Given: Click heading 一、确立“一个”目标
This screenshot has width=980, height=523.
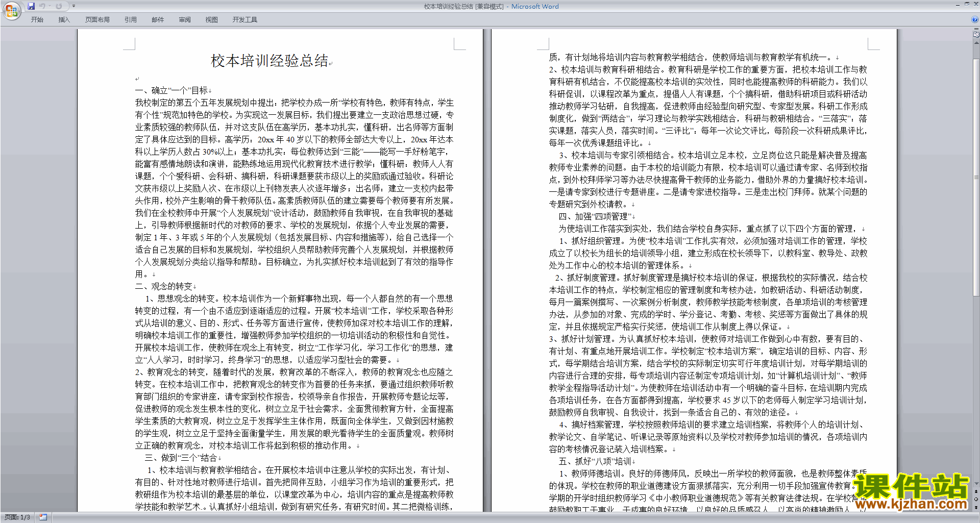Looking at the screenshot, I should 171,90.
